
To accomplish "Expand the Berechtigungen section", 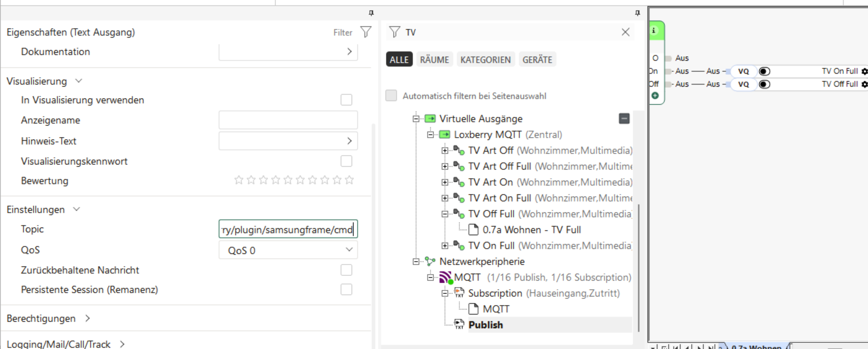I will coord(88,318).
